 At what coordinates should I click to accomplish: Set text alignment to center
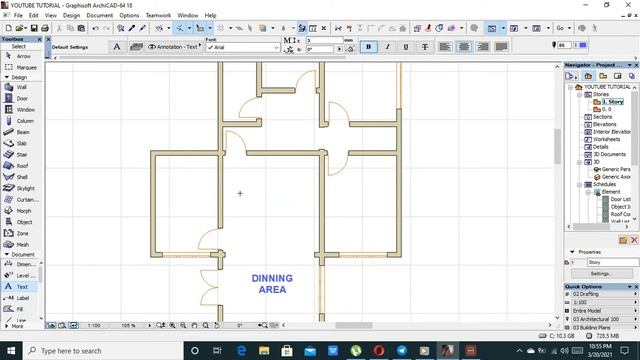(x=464, y=47)
